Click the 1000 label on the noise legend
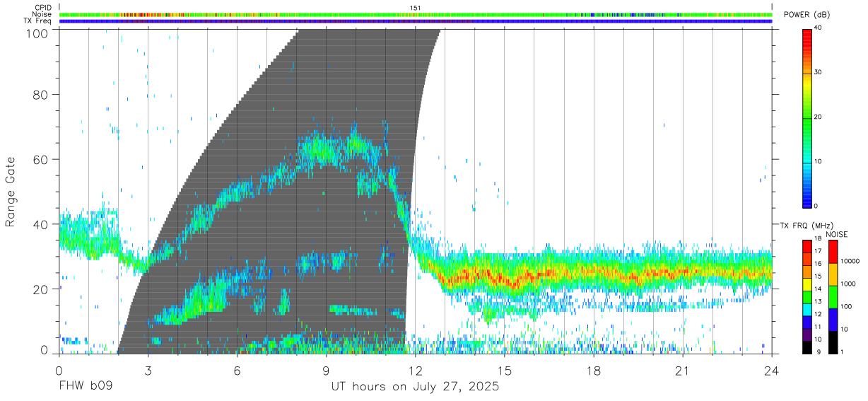This screenshot has height=401, width=868. coord(848,284)
